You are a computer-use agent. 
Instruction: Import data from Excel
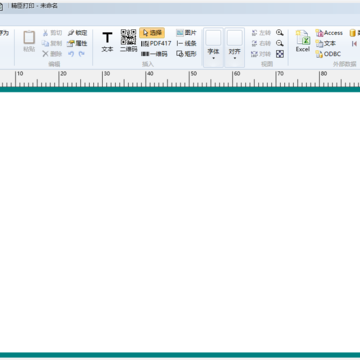[x=303, y=41]
